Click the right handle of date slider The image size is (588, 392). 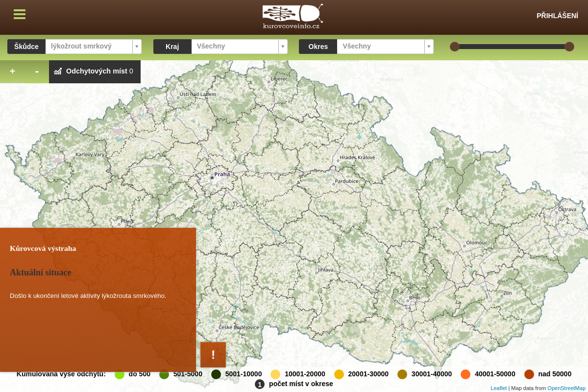coord(569,47)
